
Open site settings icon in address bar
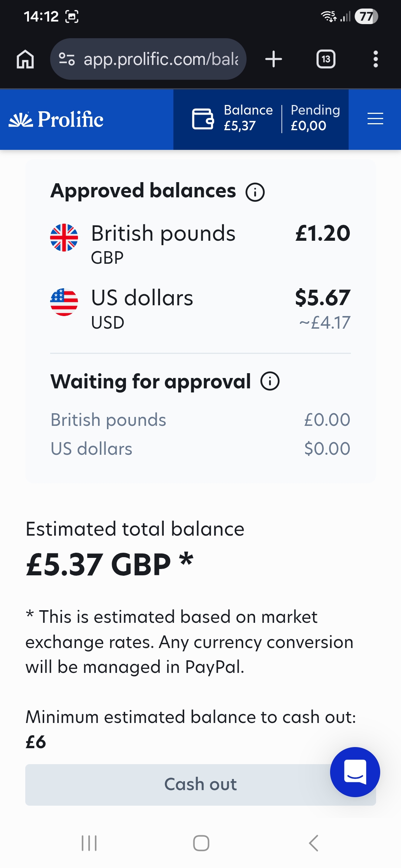(x=67, y=59)
